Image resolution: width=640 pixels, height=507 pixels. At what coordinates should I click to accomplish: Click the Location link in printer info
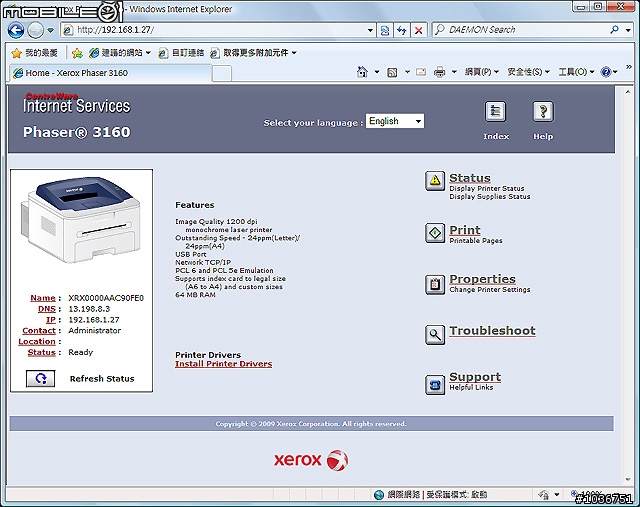tap(37, 342)
